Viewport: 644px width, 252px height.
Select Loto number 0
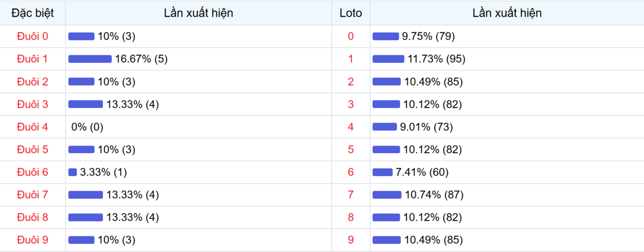point(351,37)
